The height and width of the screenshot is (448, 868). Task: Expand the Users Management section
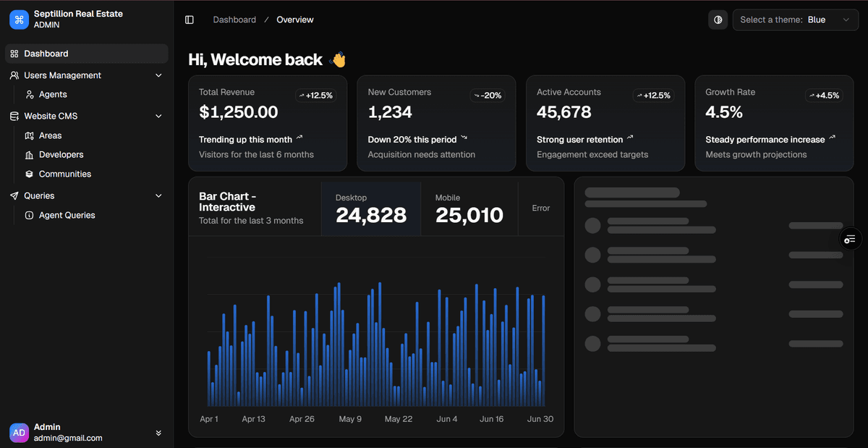click(158, 75)
